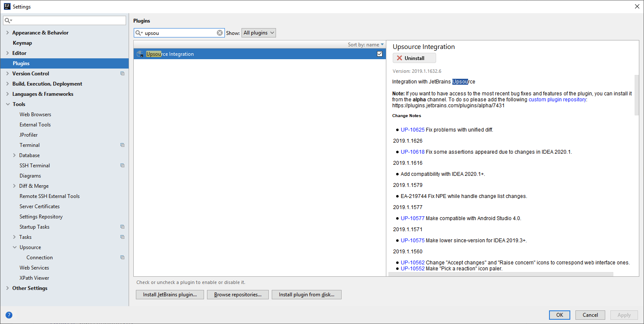
Task: Click the plugin description horizontal scrollbar
Action: 500,274
